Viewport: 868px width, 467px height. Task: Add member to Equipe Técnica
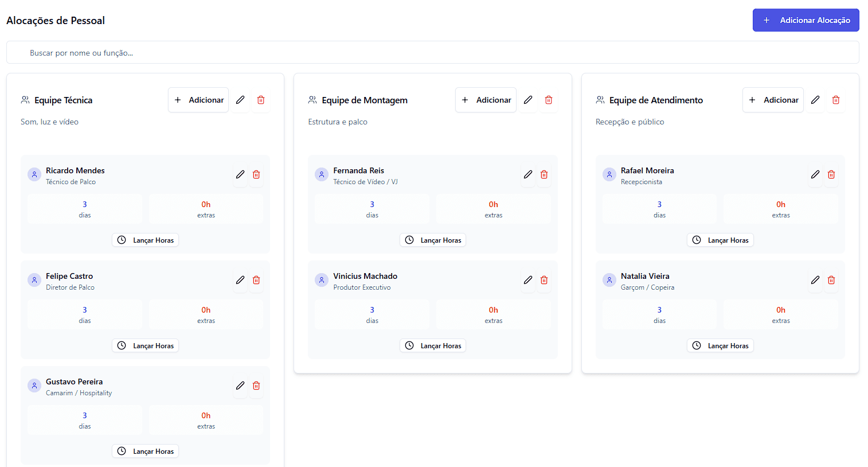[x=198, y=100]
